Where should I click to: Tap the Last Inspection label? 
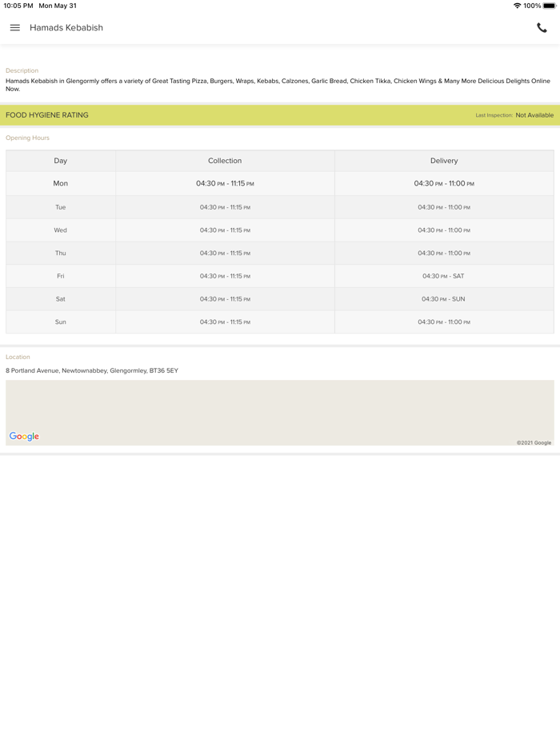(494, 115)
